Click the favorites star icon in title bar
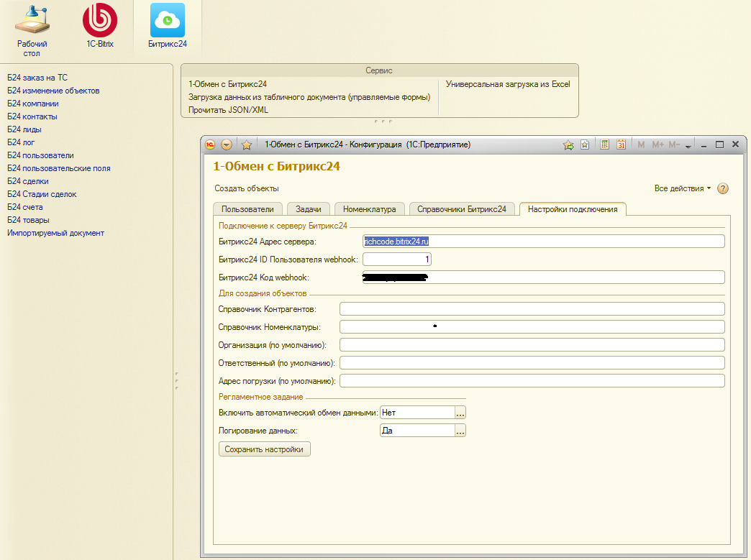The height and width of the screenshot is (560, 751). [247, 144]
